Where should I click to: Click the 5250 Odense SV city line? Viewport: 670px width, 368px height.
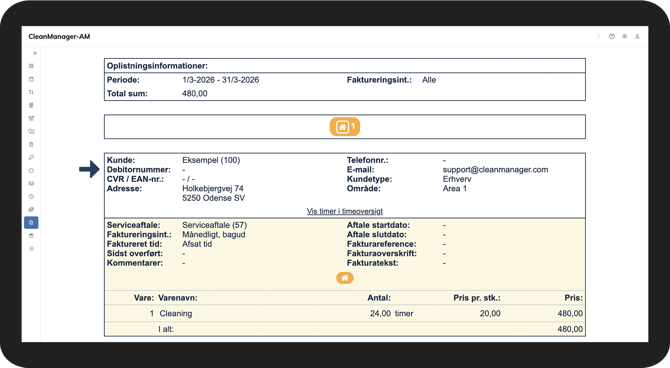(214, 198)
